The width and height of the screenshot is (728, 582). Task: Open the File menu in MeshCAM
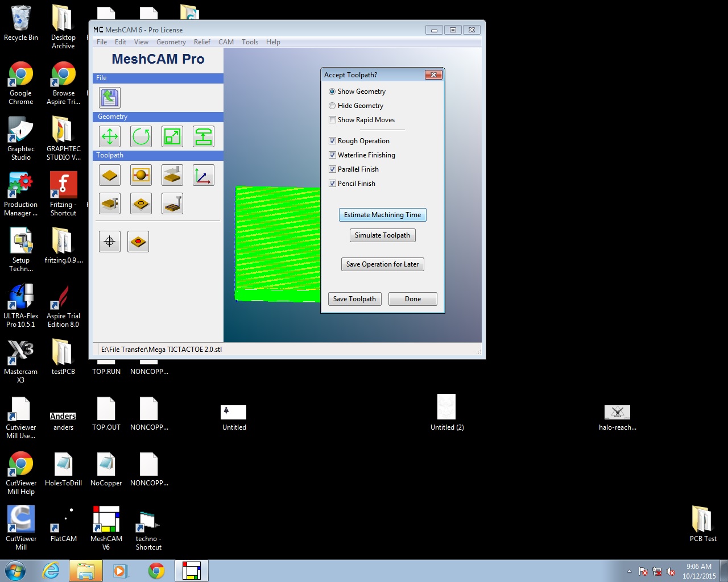coord(102,42)
